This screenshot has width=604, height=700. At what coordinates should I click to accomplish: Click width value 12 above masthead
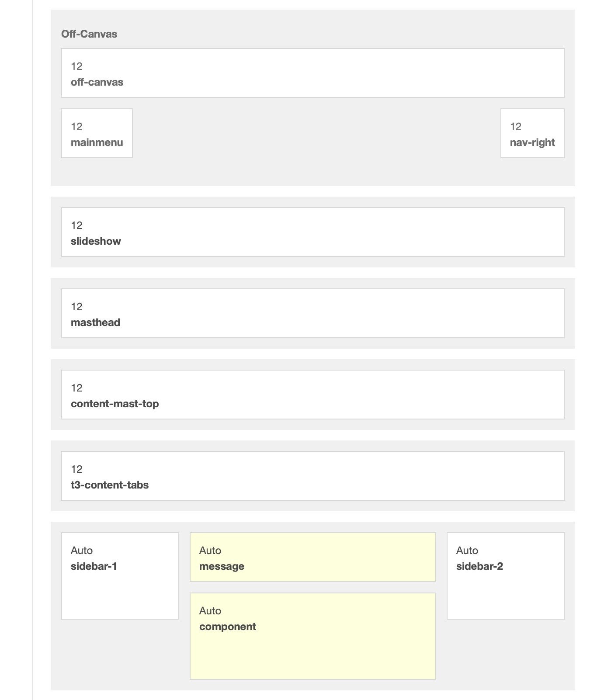(x=76, y=307)
